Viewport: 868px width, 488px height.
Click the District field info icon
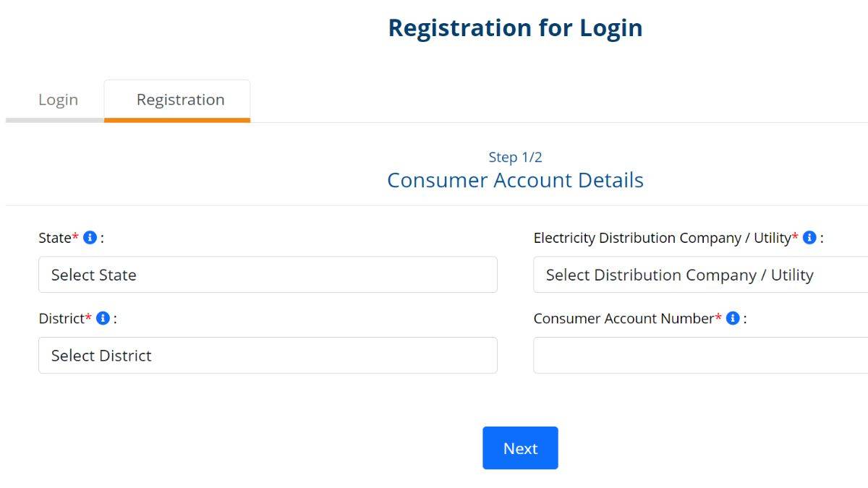[x=102, y=318]
